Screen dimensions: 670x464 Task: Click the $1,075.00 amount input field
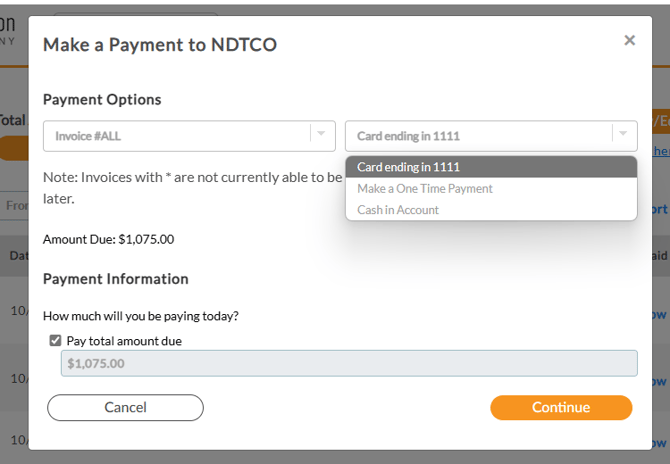click(349, 364)
